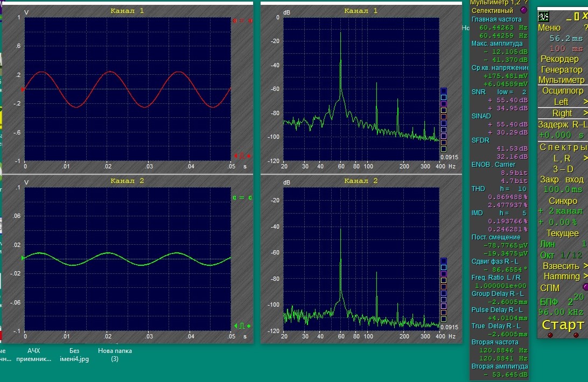Select the Окт 1/12 octave scale
This screenshot has height=382, width=588.
(561, 255)
